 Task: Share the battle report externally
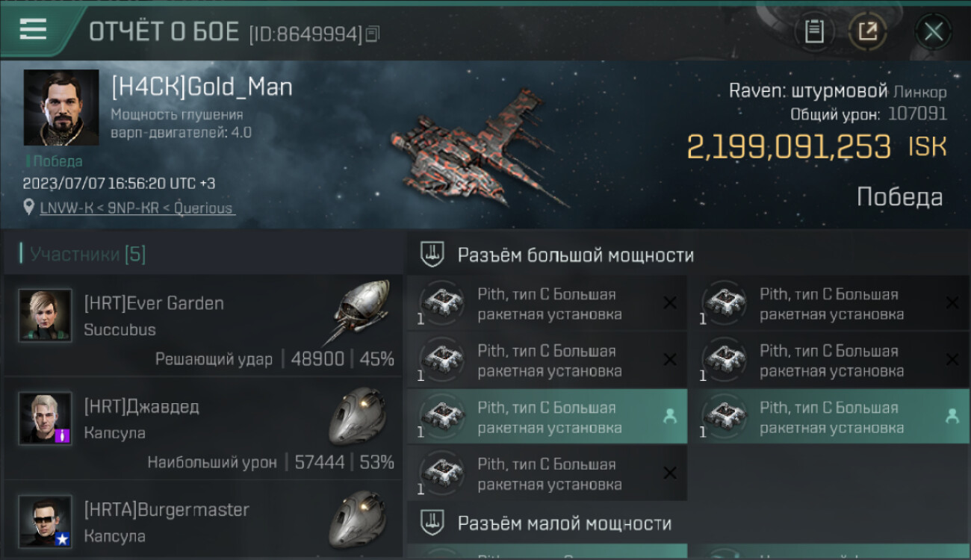coord(868,32)
